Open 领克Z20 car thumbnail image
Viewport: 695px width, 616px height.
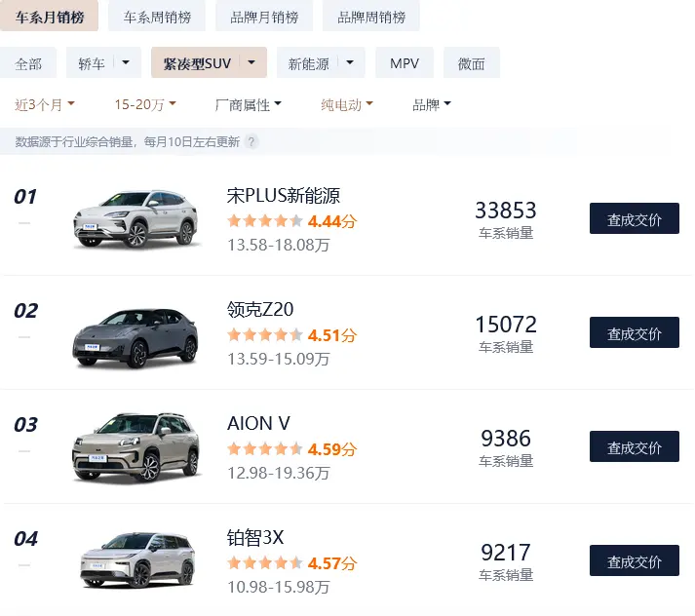coord(135,337)
